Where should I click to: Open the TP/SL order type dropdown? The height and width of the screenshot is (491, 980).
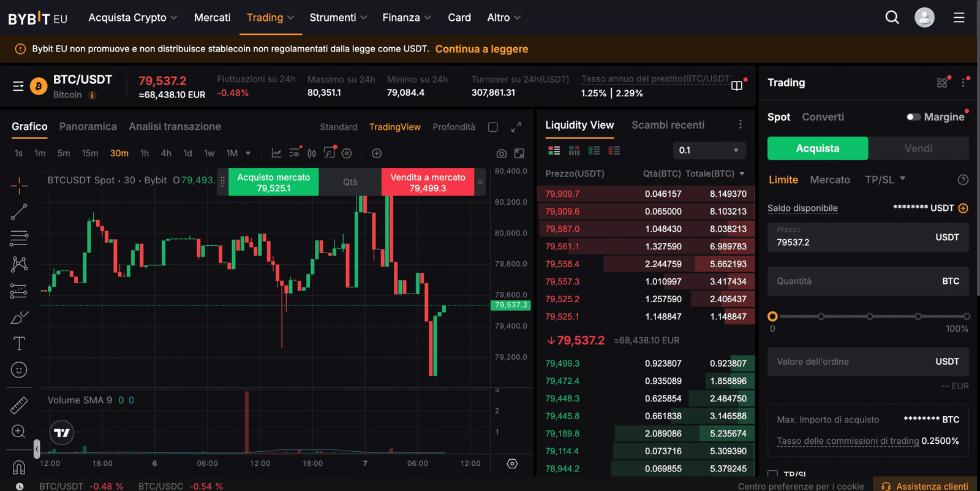click(x=885, y=180)
